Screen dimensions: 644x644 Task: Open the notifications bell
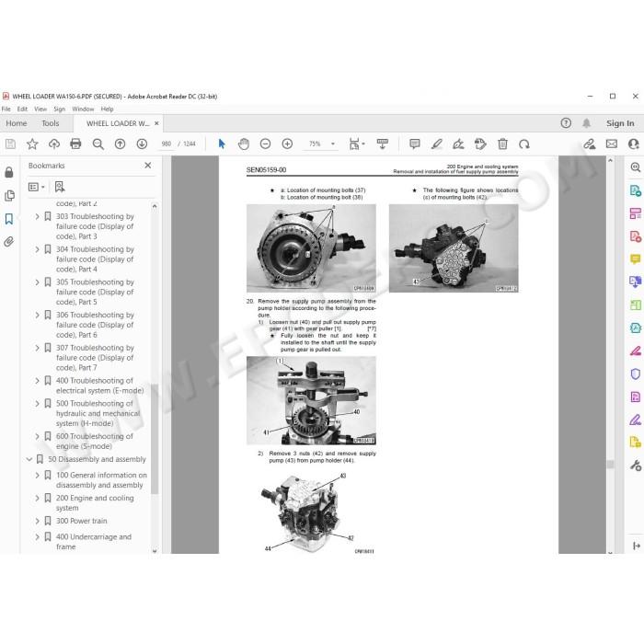pos(587,122)
